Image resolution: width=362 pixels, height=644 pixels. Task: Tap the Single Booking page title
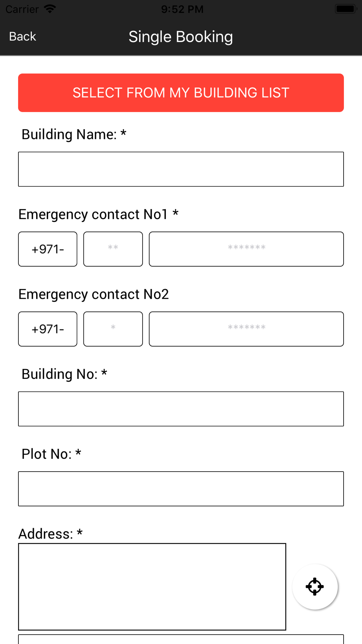(181, 37)
